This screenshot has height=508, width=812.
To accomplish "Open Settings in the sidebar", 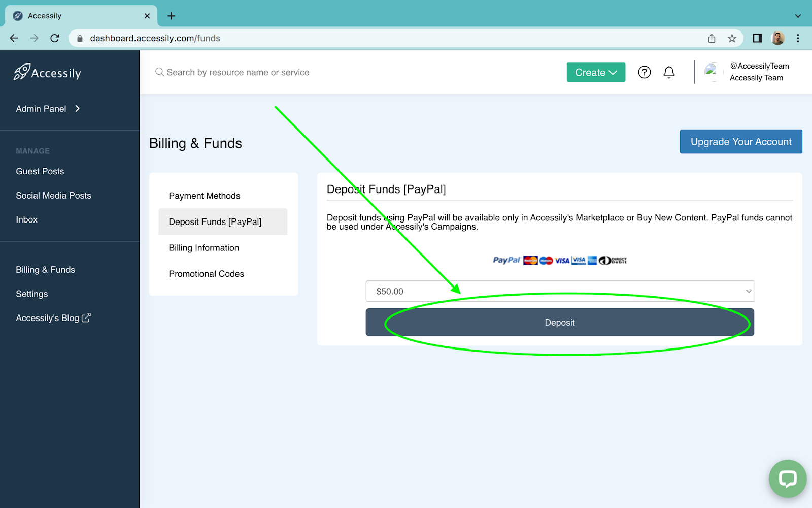I will point(31,294).
